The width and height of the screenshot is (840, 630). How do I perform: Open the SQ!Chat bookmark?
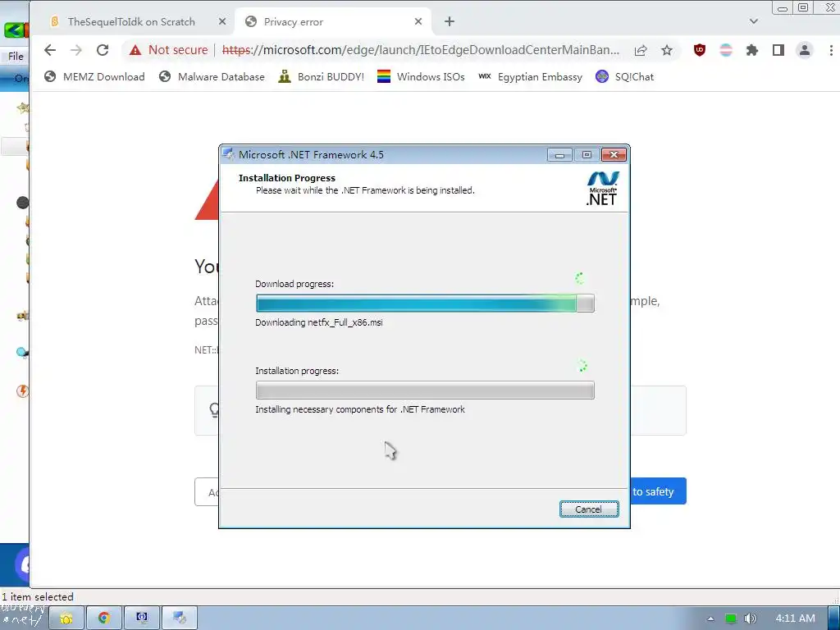(x=624, y=76)
